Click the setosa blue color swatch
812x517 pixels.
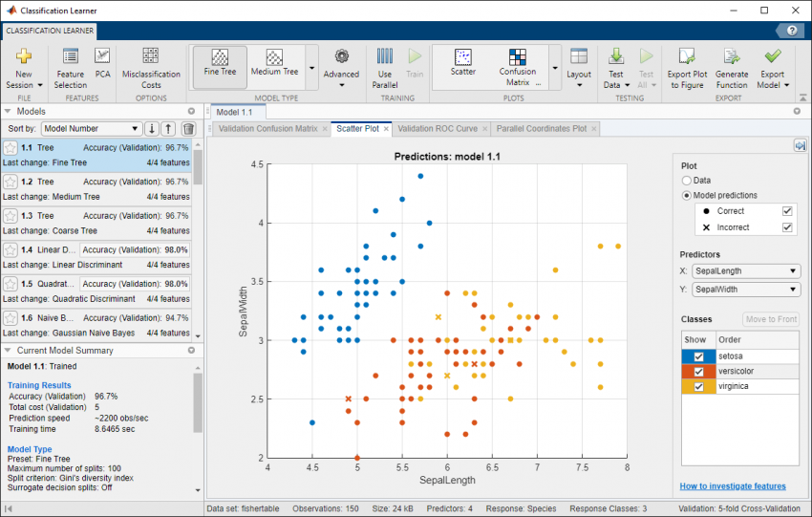click(687, 356)
